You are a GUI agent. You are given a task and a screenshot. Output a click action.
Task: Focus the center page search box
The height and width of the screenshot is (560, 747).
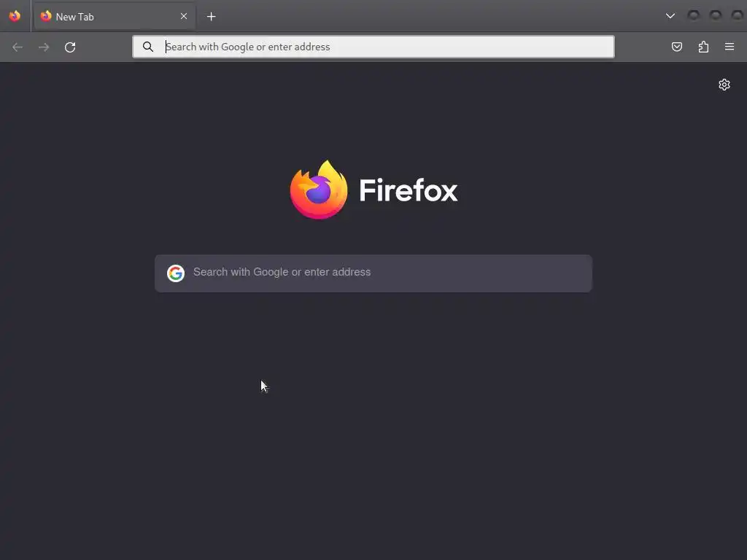pyautogui.click(x=373, y=273)
